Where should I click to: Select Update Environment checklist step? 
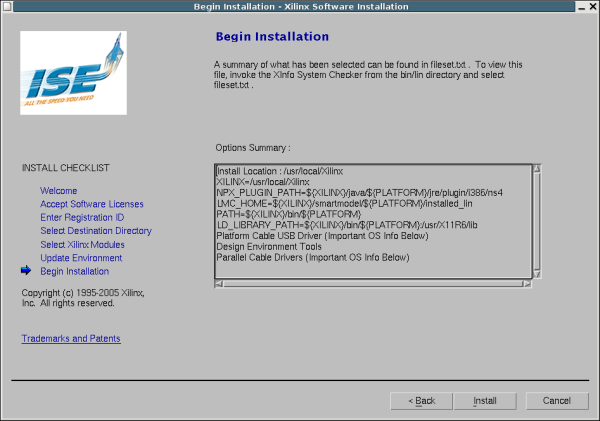click(x=82, y=258)
